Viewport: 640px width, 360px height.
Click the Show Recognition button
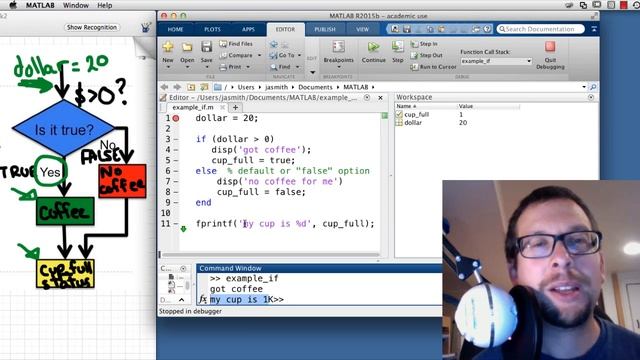point(92,27)
